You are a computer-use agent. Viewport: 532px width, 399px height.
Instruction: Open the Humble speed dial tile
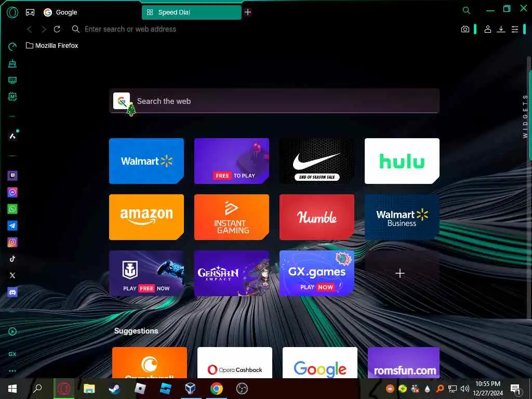click(x=316, y=217)
